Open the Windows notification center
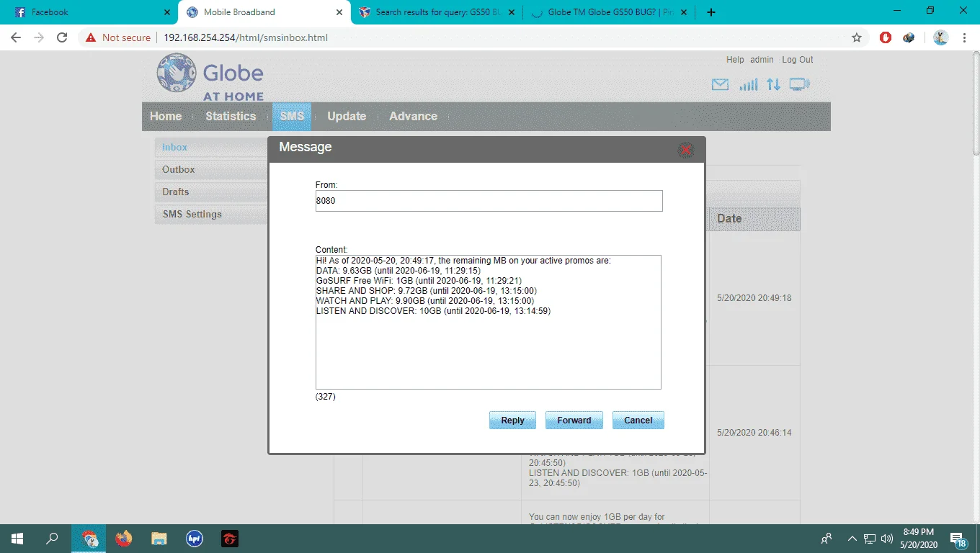The width and height of the screenshot is (980, 553). tap(959, 539)
